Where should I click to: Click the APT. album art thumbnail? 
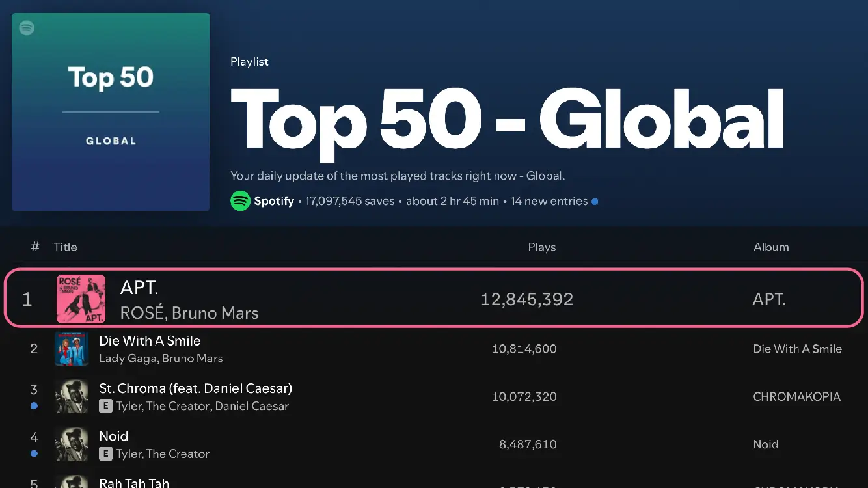pos(81,299)
